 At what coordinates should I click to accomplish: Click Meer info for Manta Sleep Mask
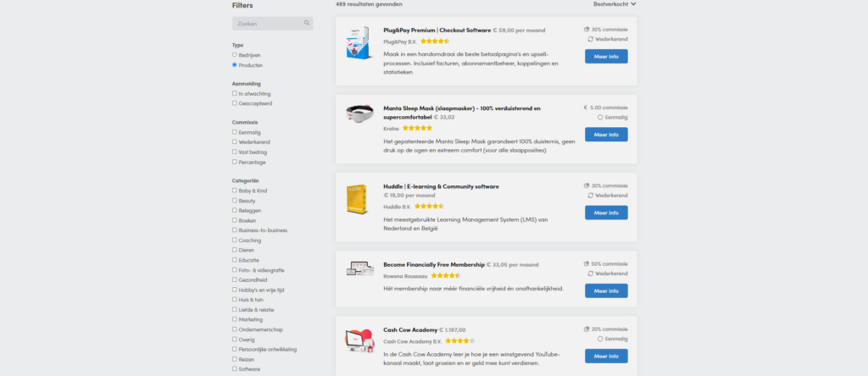click(606, 135)
